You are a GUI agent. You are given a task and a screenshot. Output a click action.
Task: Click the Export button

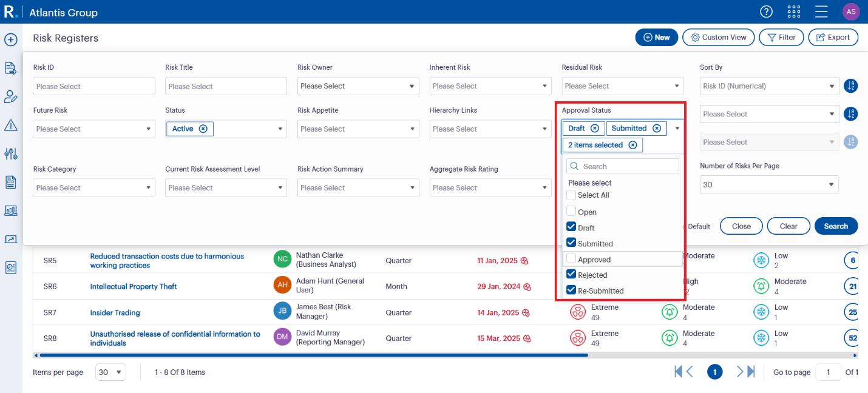(x=833, y=37)
